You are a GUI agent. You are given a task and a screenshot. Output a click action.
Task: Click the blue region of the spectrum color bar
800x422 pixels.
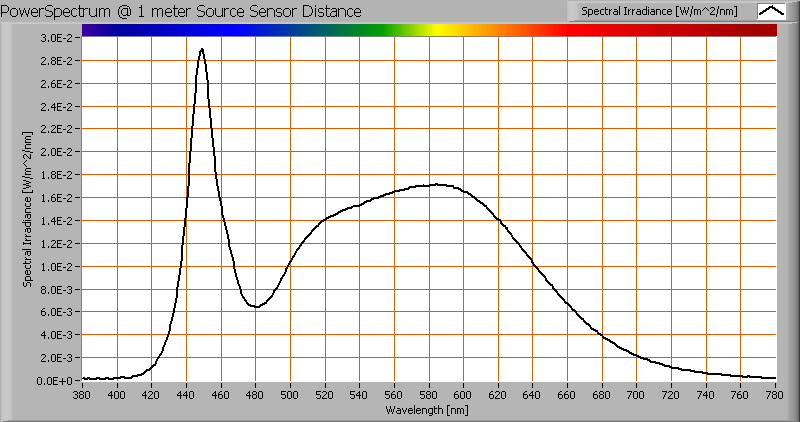[x=220, y=30]
